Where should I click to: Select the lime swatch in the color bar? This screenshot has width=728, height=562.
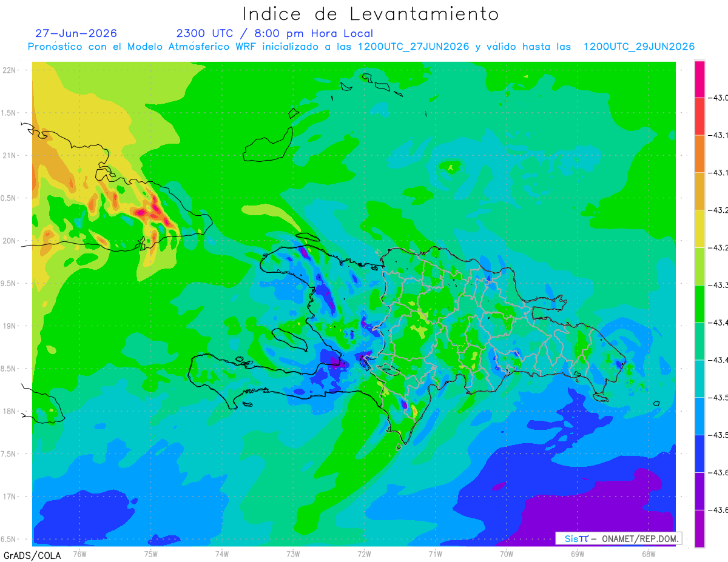(x=700, y=266)
